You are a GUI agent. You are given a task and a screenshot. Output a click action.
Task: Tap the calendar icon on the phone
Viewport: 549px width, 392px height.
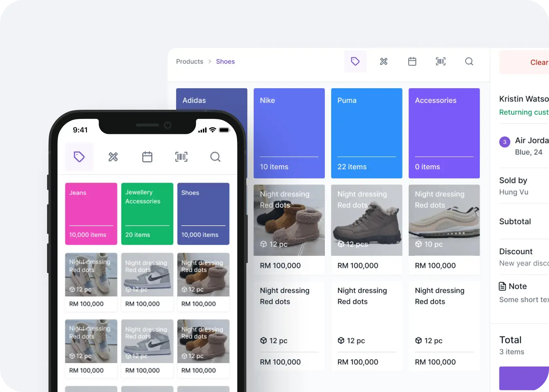[x=147, y=157]
